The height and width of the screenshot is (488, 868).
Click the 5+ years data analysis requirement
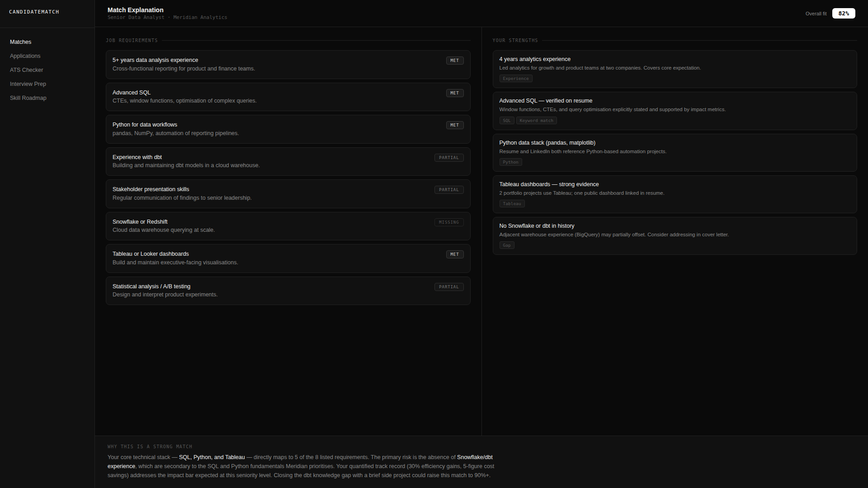(x=288, y=65)
